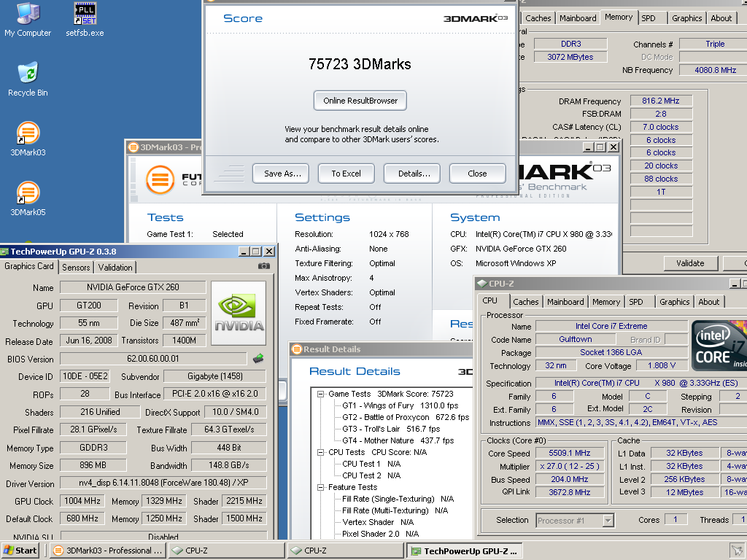This screenshot has width=747, height=560.
Task: Launch the setfsb.exe desktop shortcut
Action: click(x=85, y=20)
